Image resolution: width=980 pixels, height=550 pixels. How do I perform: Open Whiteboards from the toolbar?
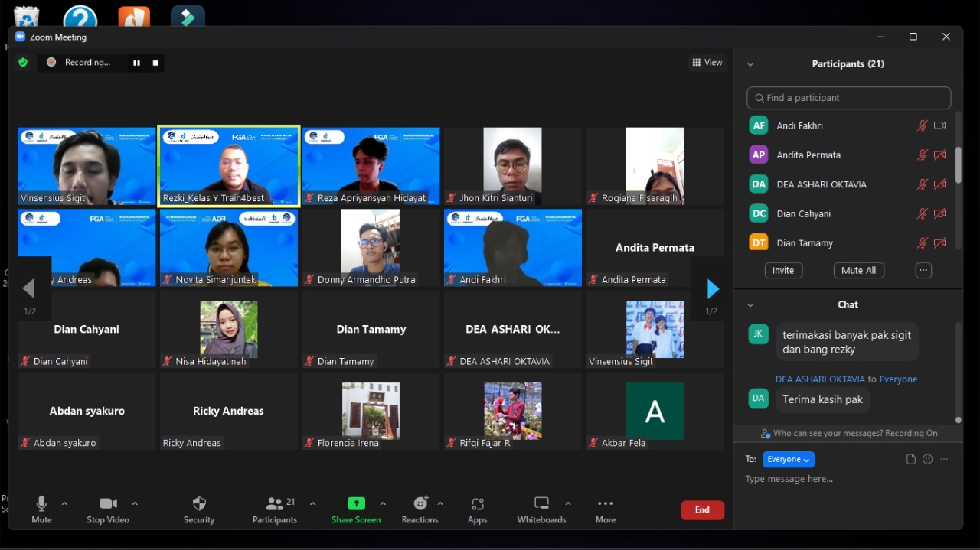click(x=541, y=509)
